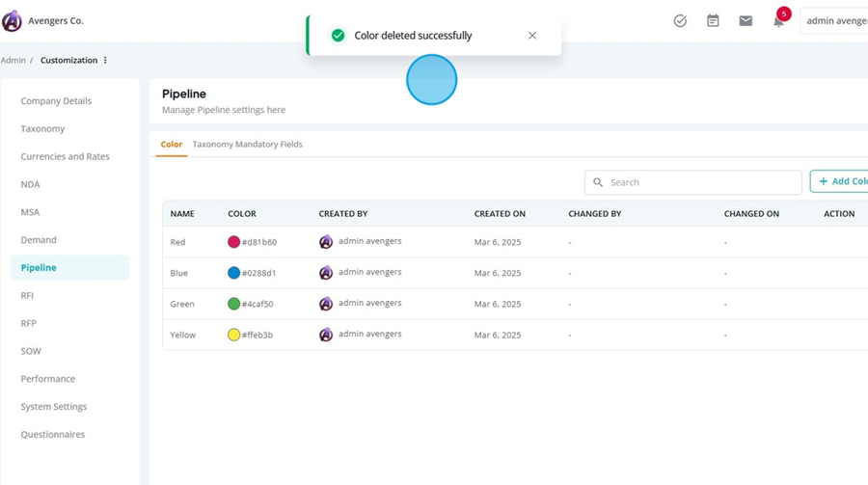Open the notifications bell icon

(778, 21)
